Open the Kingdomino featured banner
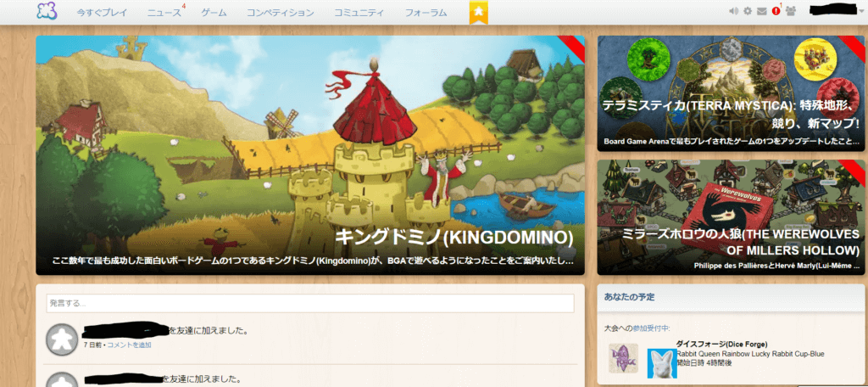868x387 pixels. coord(310,155)
